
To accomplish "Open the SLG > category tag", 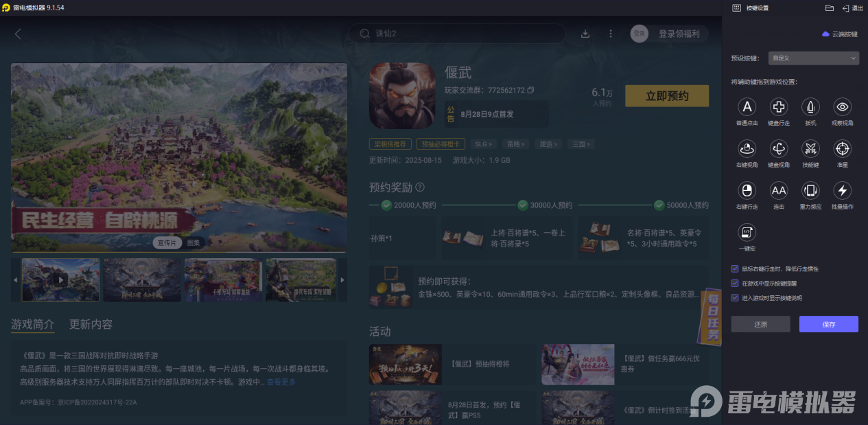I will coord(484,144).
